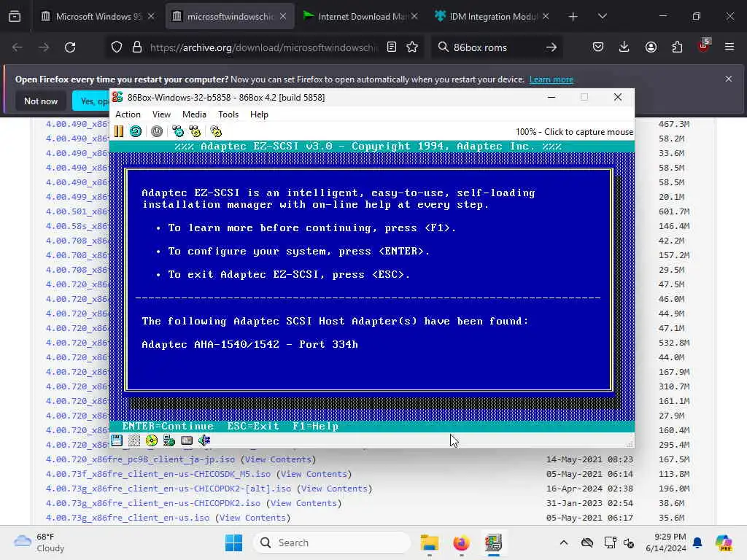Open 86Box machine settings gear icon

pyautogui.click(x=216, y=131)
